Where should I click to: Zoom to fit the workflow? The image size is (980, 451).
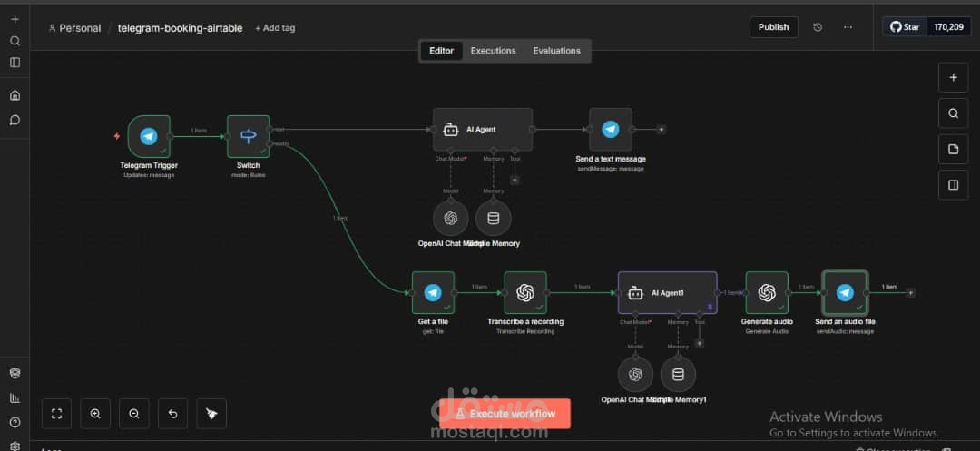(x=57, y=414)
